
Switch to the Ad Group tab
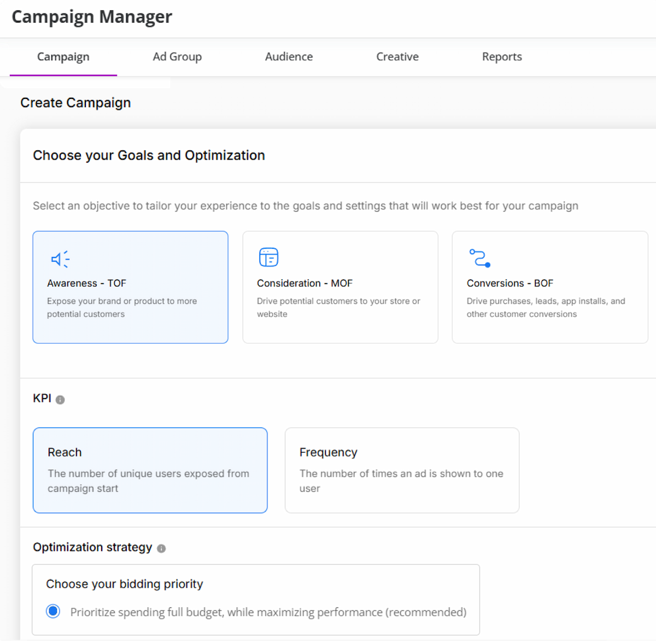coord(177,57)
